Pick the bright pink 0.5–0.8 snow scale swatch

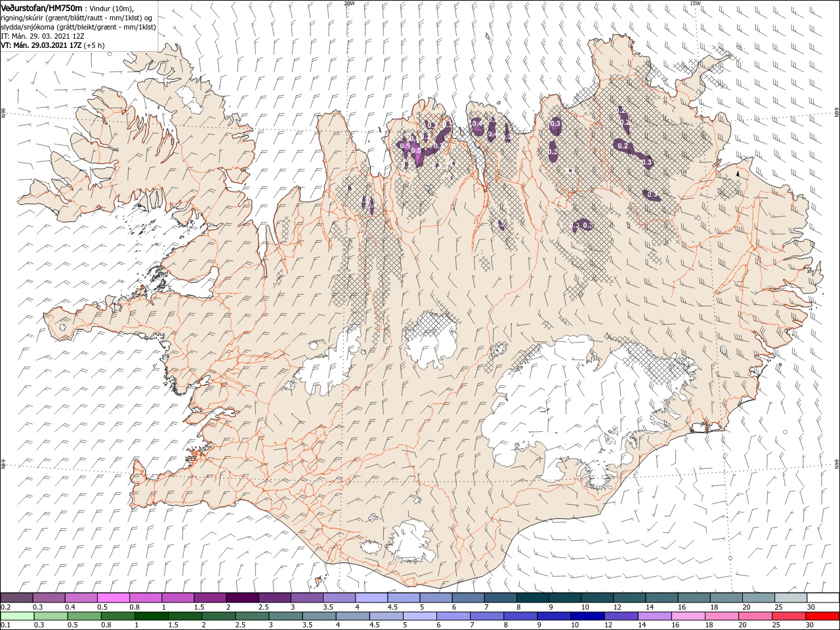[x=114, y=598]
